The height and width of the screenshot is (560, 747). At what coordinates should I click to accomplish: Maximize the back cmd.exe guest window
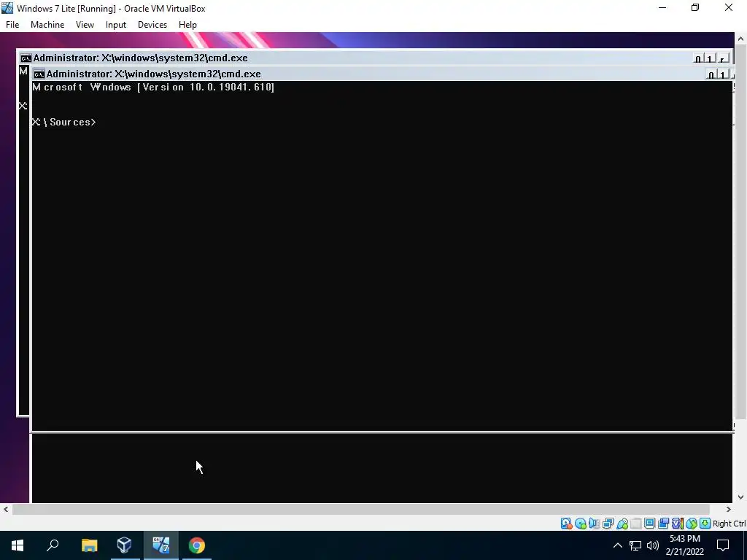click(710, 58)
